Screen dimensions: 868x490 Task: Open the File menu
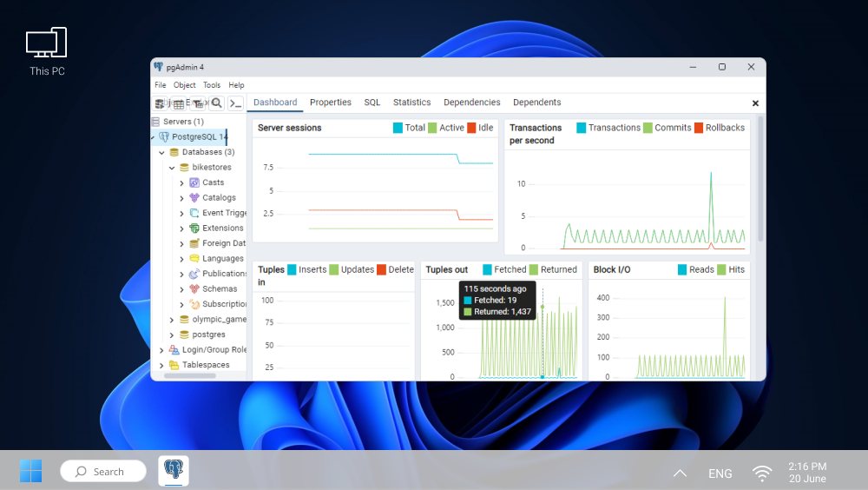tap(161, 85)
